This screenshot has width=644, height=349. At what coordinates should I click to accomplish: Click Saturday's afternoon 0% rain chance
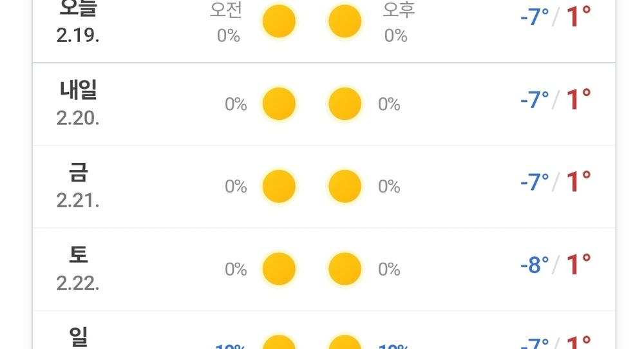coord(389,269)
